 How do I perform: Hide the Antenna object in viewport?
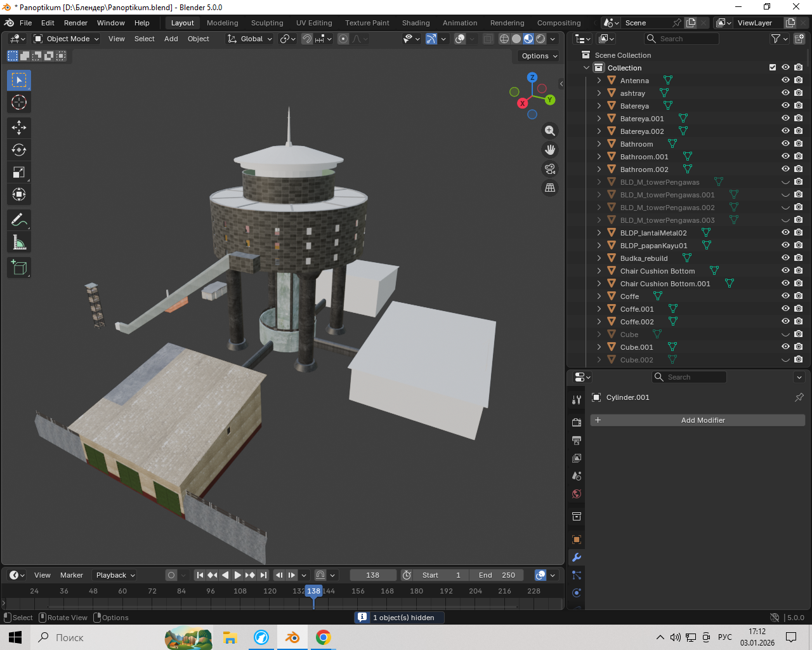785,81
